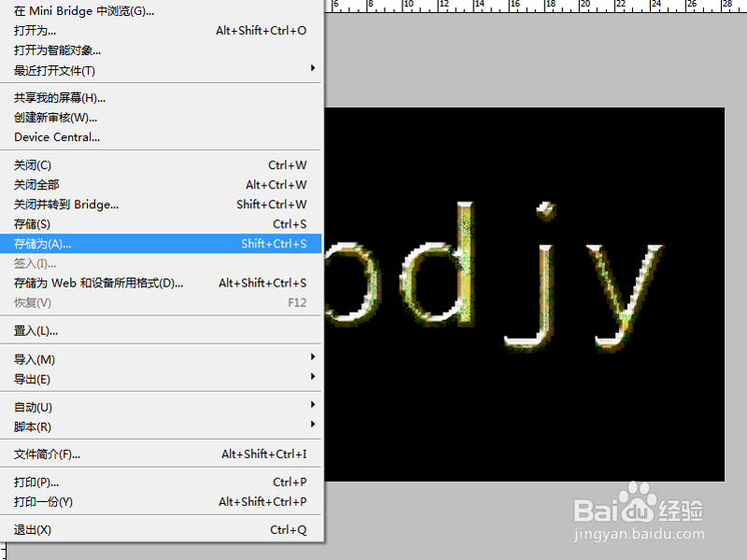Choose 打印一份(Y) menu item

pyautogui.click(x=161, y=502)
